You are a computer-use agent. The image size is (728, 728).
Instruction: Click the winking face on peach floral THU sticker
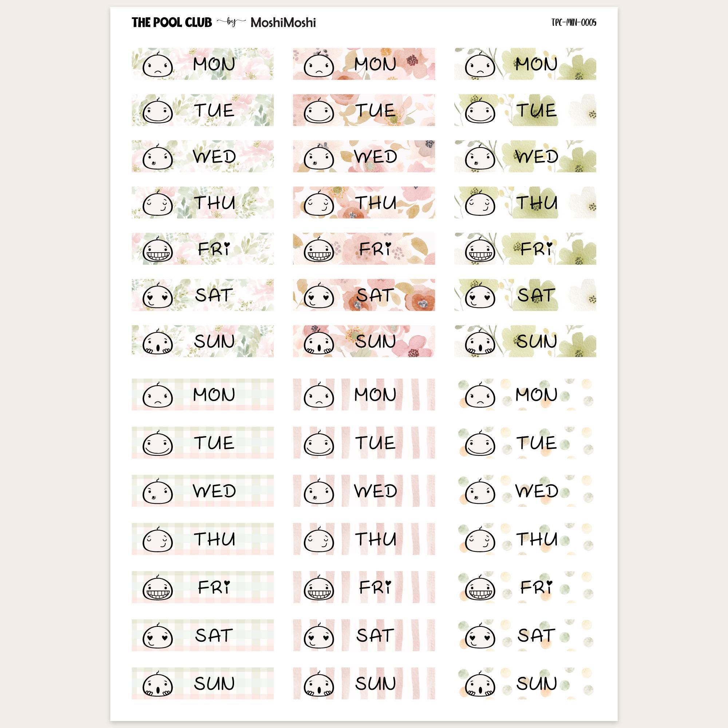point(319,203)
